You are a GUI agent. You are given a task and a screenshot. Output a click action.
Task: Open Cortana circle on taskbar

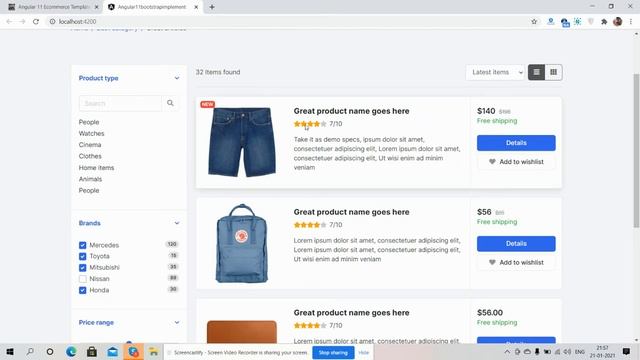50,351
